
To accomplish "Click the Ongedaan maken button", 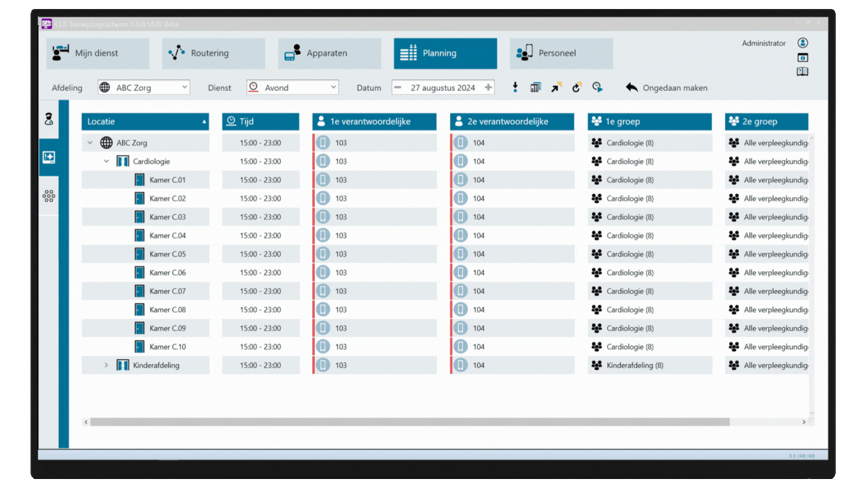I will click(x=667, y=88).
